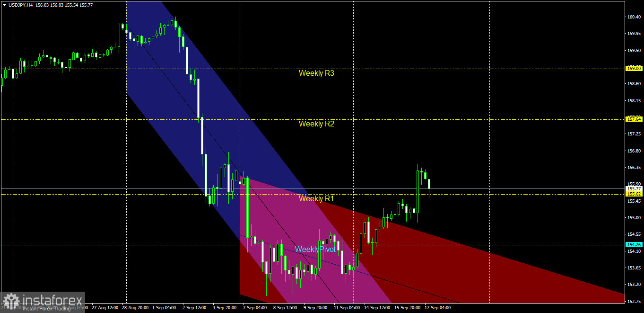
Task: Select the 154.26 cyan pivot price tag
Action: 634,245
